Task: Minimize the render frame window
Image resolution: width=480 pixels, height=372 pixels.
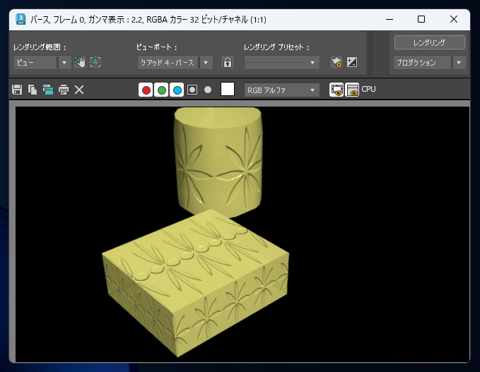Action: [x=390, y=19]
